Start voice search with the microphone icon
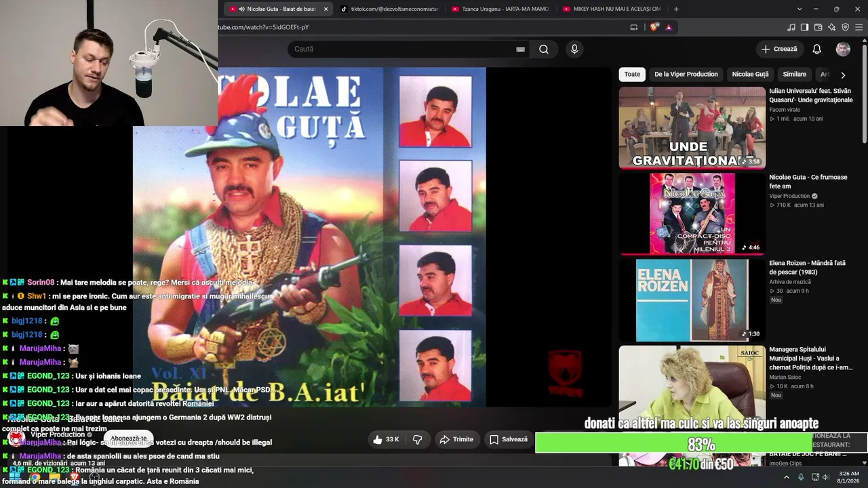Image resolution: width=868 pixels, height=488 pixels. [574, 49]
